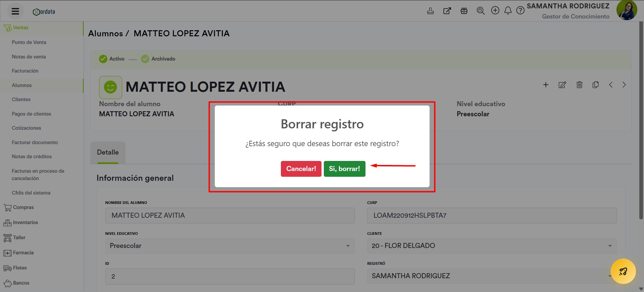
Task: Open Facturación in sidebar
Action: [25, 71]
